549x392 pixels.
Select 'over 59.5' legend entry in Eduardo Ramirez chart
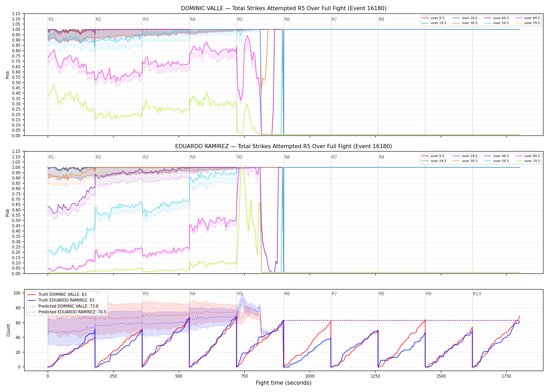point(496,161)
